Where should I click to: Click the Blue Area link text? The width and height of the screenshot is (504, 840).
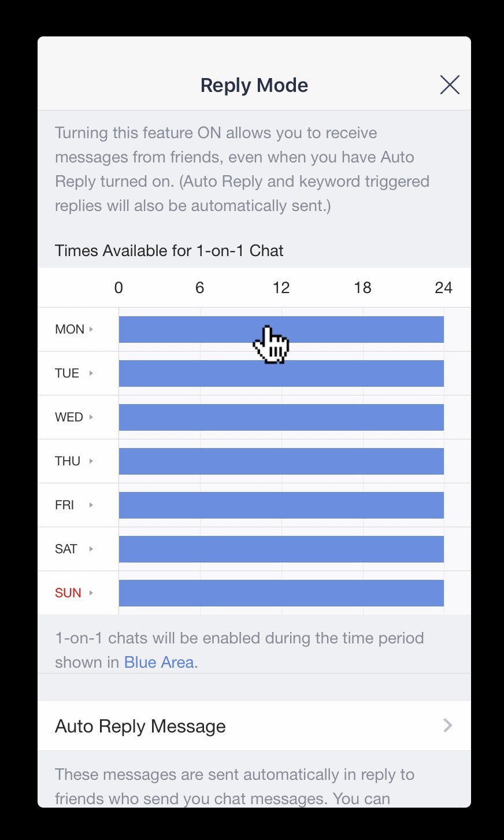point(159,663)
